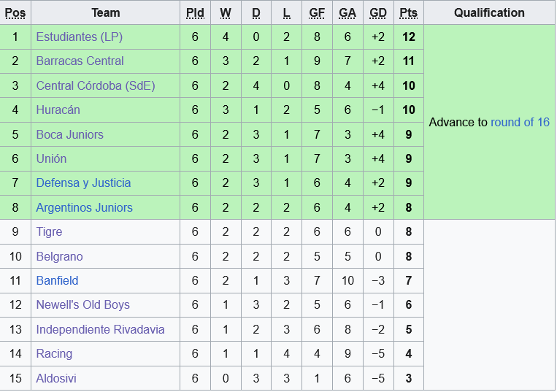Screen dimensions: 557x392
Task: Click the Barracas Central team link
Action: coord(80,61)
